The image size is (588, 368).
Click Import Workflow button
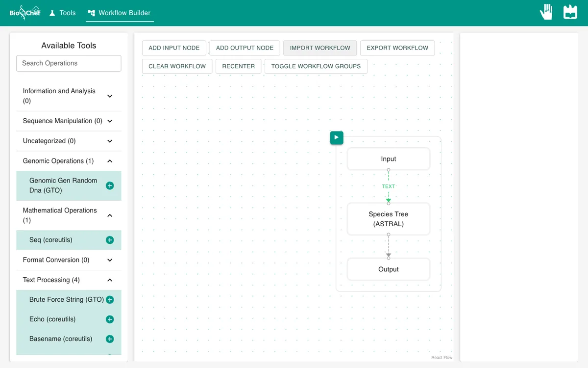[320, 48]
